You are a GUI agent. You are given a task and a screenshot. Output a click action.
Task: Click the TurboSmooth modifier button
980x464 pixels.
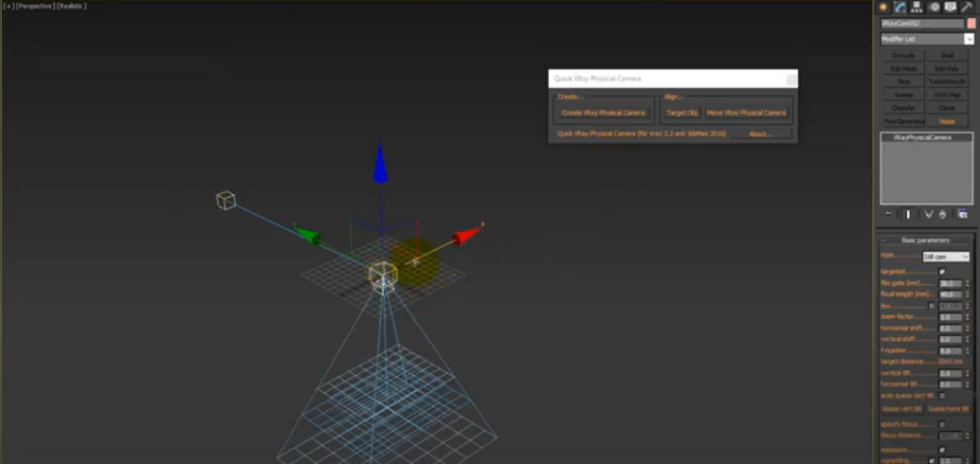point(947,81)
